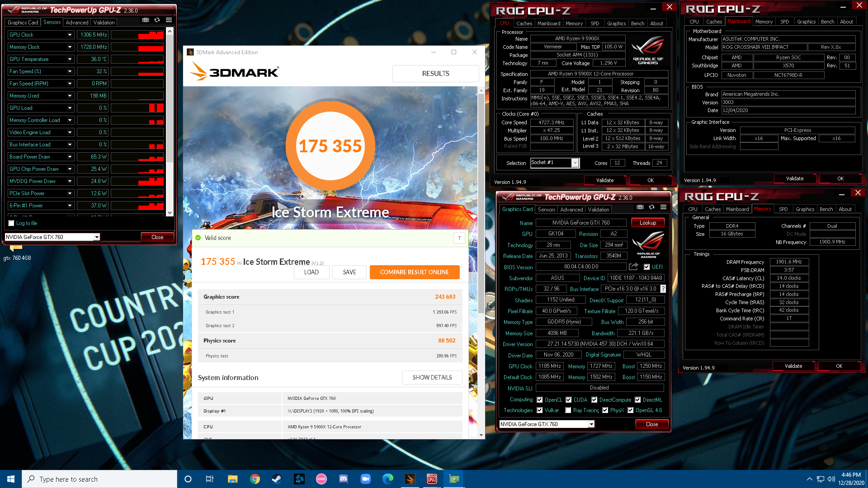Image resolution: width=868 pixels, height=488 pixels.
Task: Open Microsoft Edge from taskbar
Action: tap(388, 479)
